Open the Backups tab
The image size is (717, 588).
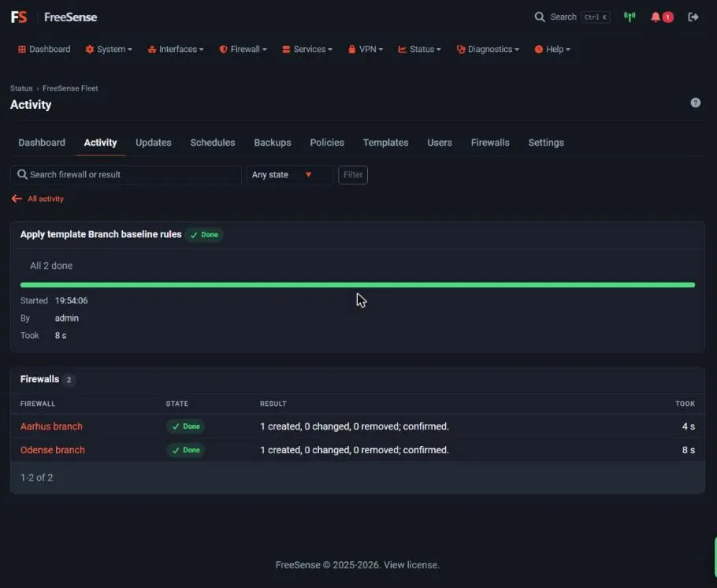[273, 143]
